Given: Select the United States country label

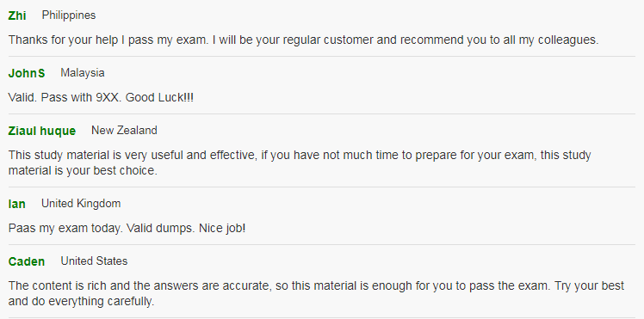Looking at the screenshot, I should point(94,261).
